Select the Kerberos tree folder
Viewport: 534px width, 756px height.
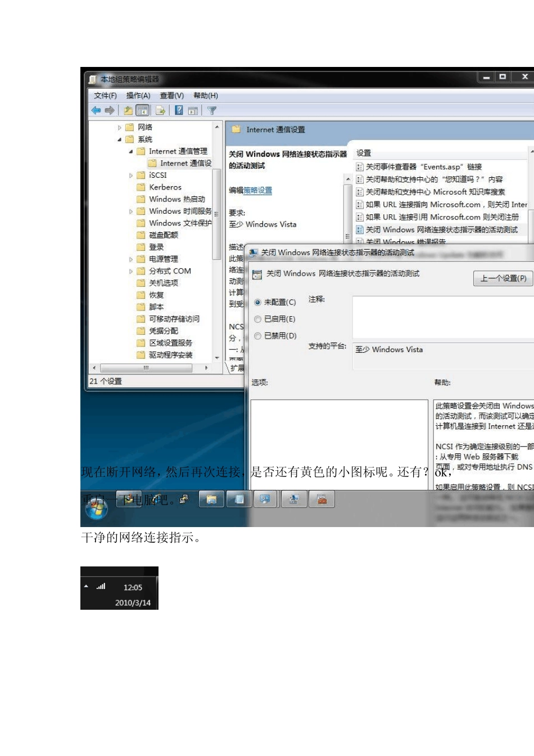(x=165, y=187)
